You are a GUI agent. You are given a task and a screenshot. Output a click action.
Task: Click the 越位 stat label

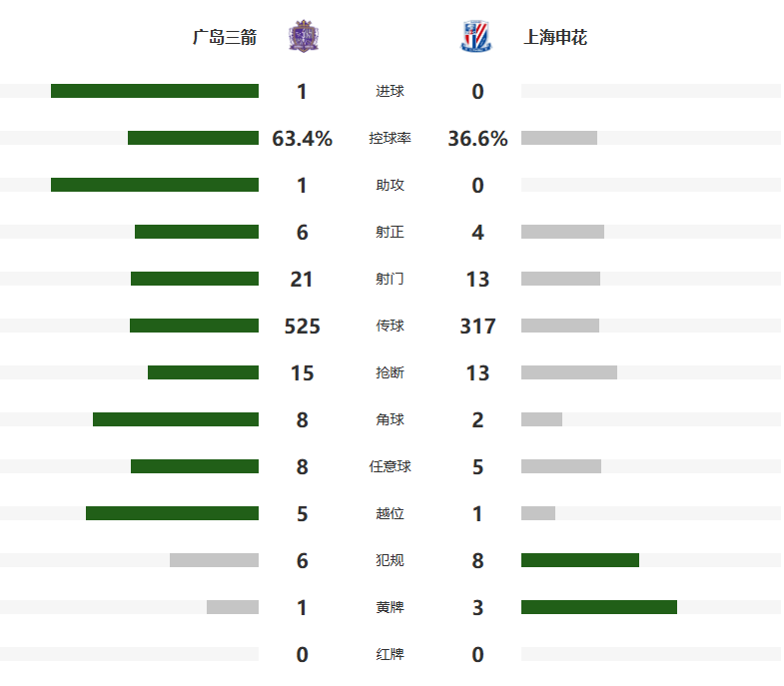[390, 513]
